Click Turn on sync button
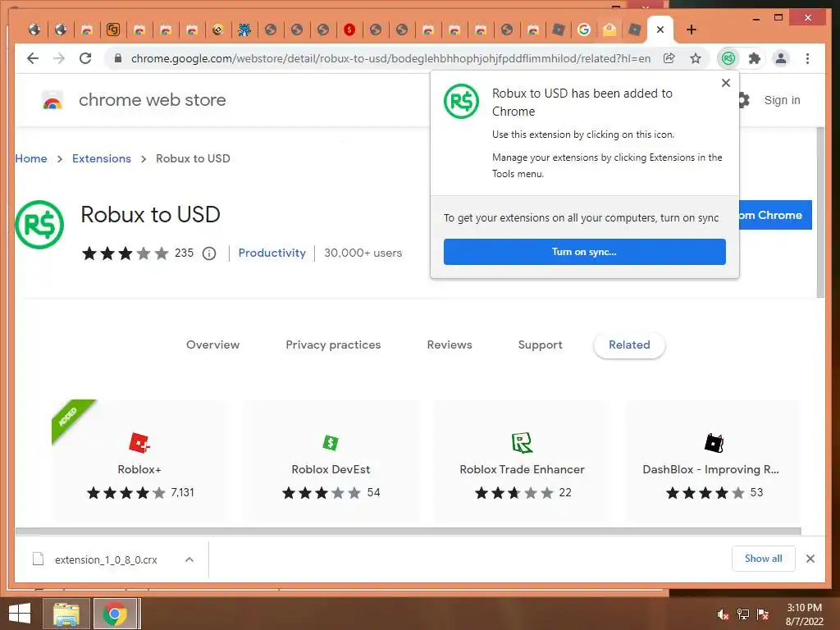 click(x=584, y=252)
